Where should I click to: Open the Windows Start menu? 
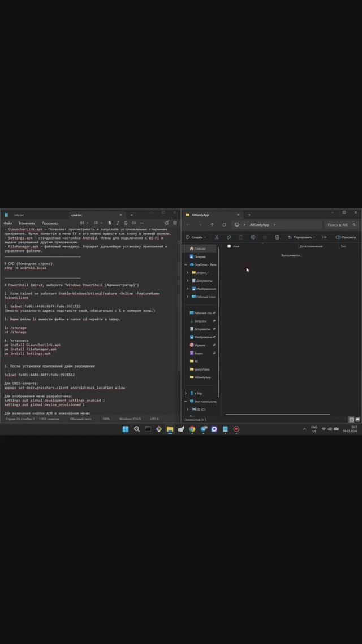point(126,429)
